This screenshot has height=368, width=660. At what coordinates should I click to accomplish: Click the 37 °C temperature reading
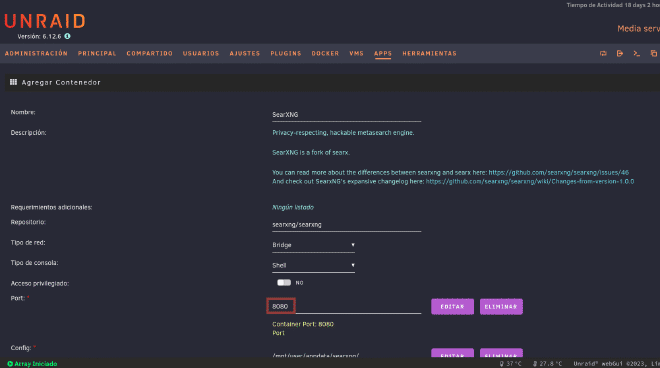(510, 364)
